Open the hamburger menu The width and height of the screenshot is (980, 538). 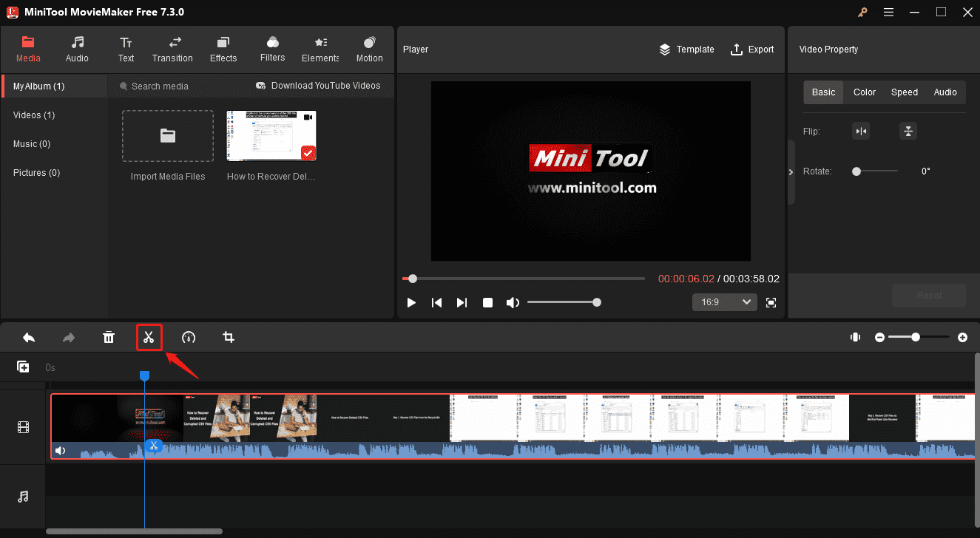pos(889,13)
